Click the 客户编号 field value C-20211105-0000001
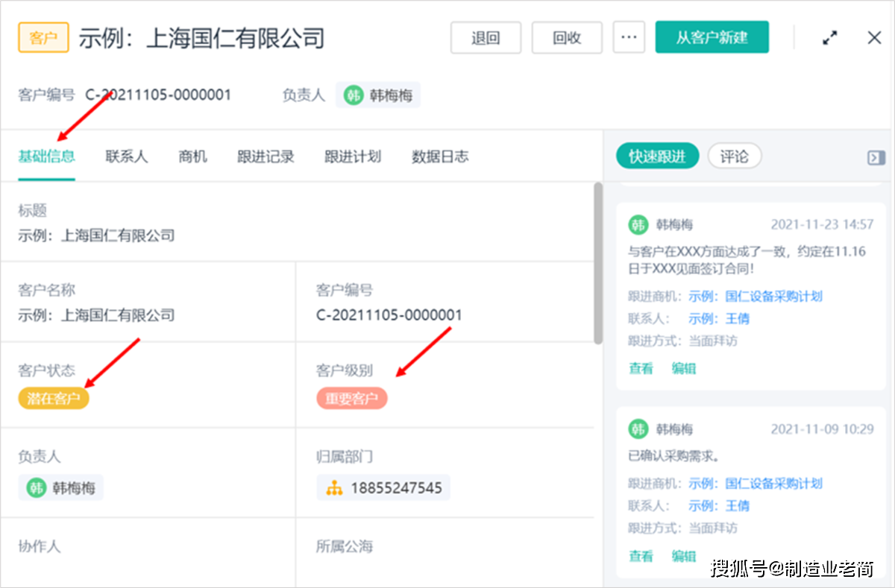This screenshot has width=895, height=588. pyautogui.click(x=389, y=315)
